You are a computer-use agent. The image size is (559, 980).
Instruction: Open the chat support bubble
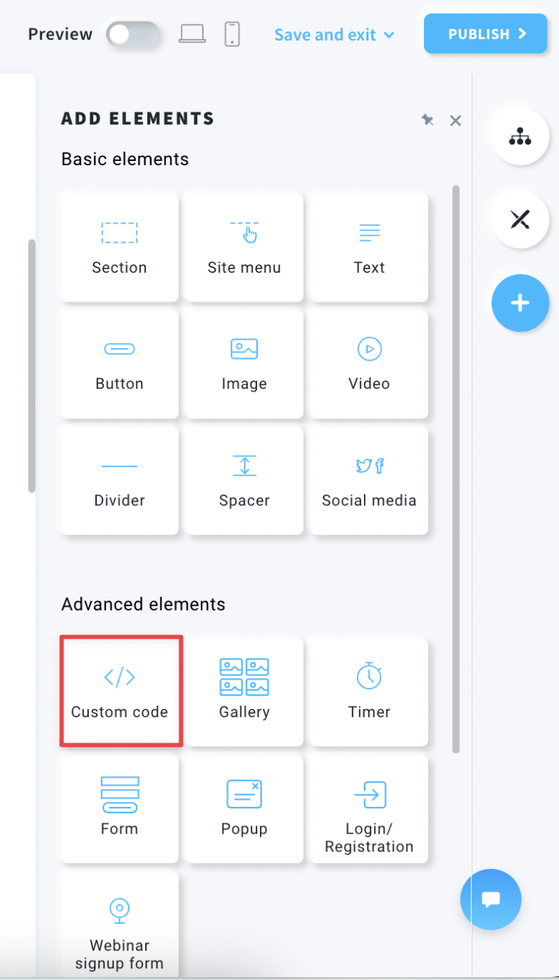click(491, 899)
